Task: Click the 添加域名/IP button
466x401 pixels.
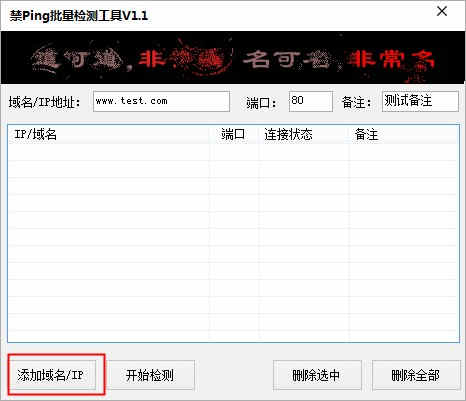Action: coord(52,375)
